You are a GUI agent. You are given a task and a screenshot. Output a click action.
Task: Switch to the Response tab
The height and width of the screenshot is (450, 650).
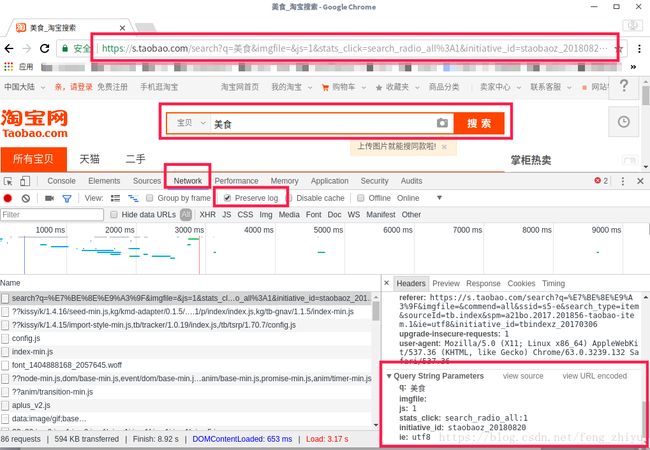pos(483,283)
